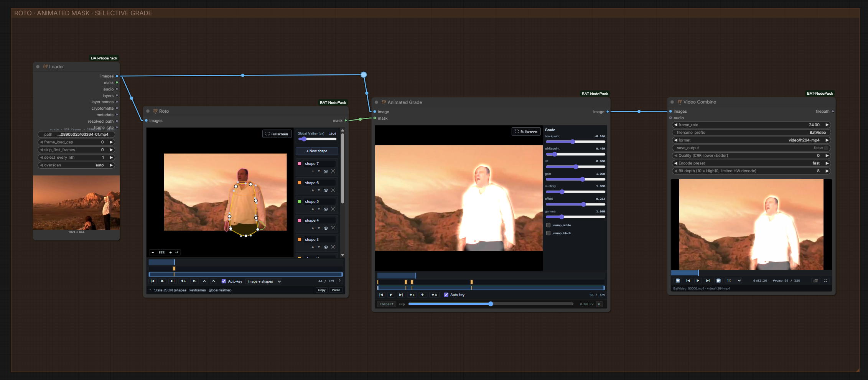Uncheck Auto-key in Animated Grade node
The height and width of the screenshot is (380, 868).
(446, 295)
